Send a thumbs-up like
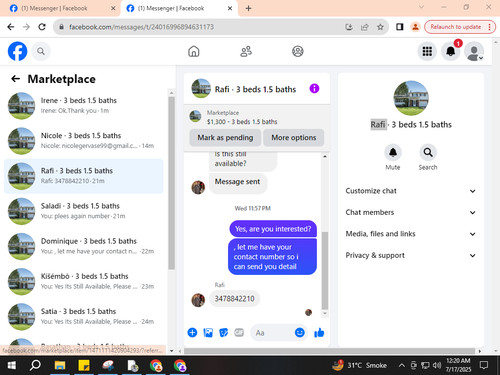The width and height of the screenshot is (500, 375). (319, 332)
